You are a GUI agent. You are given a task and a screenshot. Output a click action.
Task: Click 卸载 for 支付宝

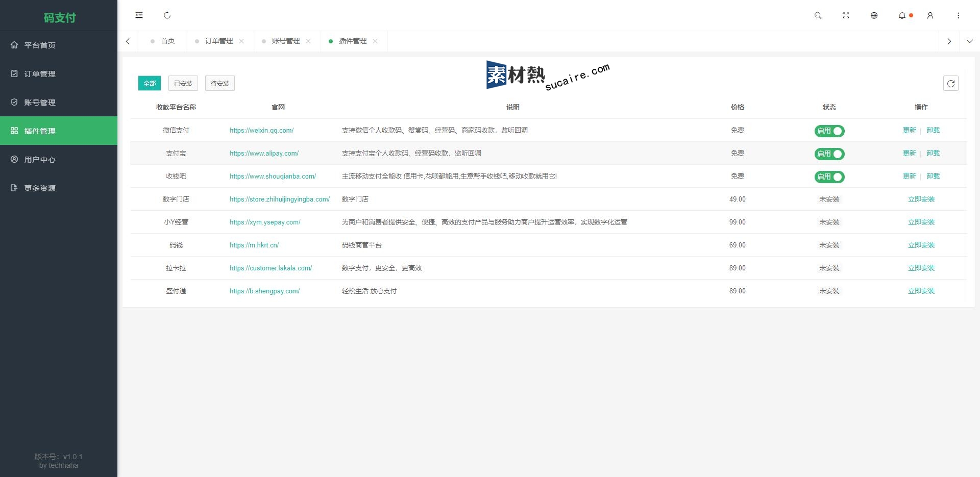pos(933,153)
